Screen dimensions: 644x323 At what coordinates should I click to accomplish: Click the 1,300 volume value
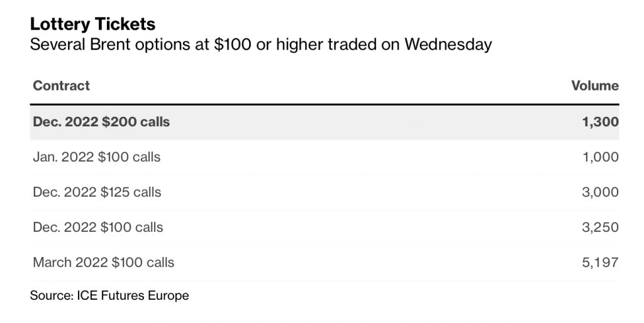click(x=601, y=122)
